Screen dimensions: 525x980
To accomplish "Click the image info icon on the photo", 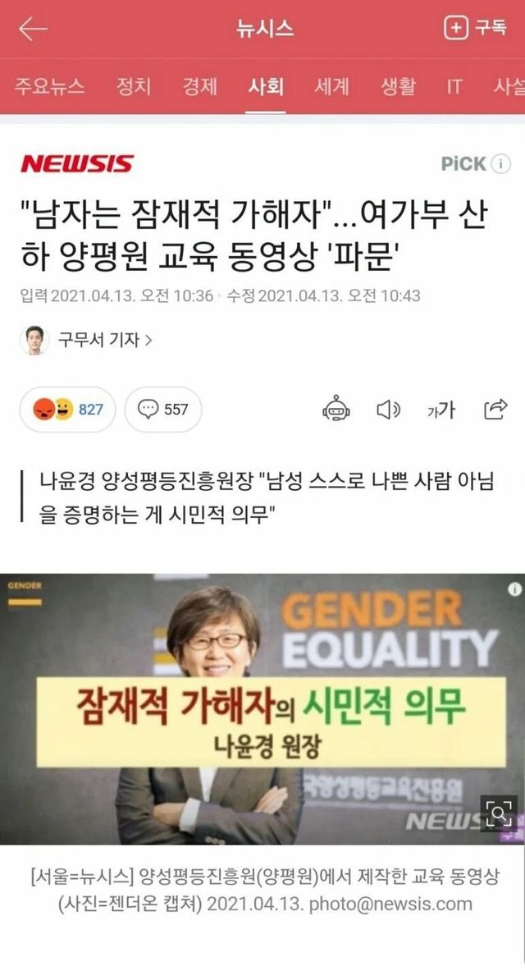I will pos(514,588).
